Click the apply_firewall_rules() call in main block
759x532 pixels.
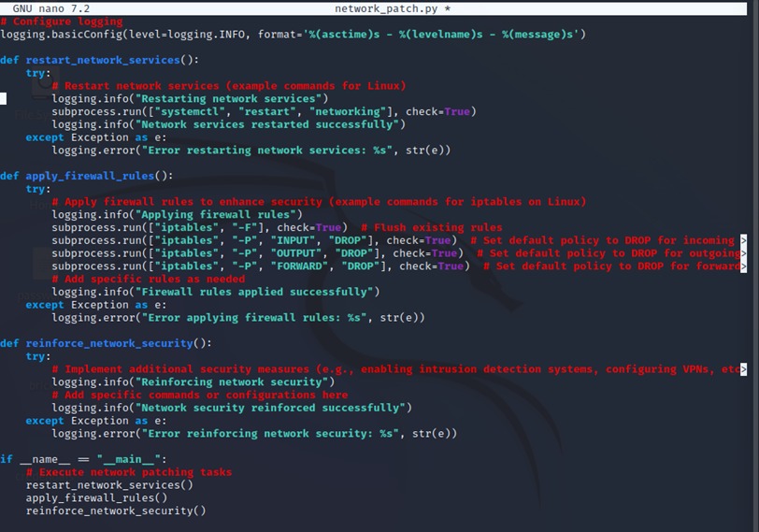(x=96, y=497)
